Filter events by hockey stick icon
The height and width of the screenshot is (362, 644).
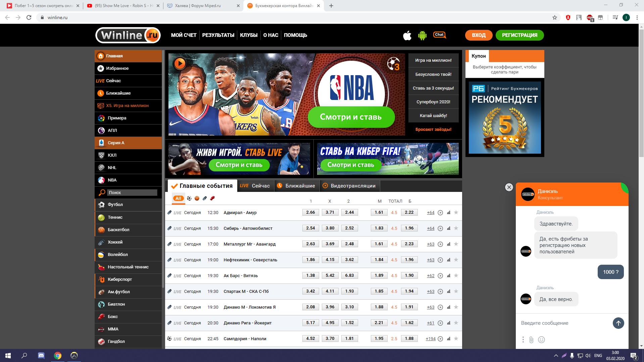click(205, 198)
